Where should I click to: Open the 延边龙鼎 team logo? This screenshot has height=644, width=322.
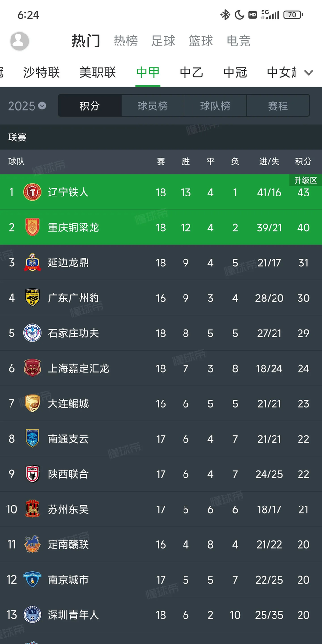tap(32, 263)
